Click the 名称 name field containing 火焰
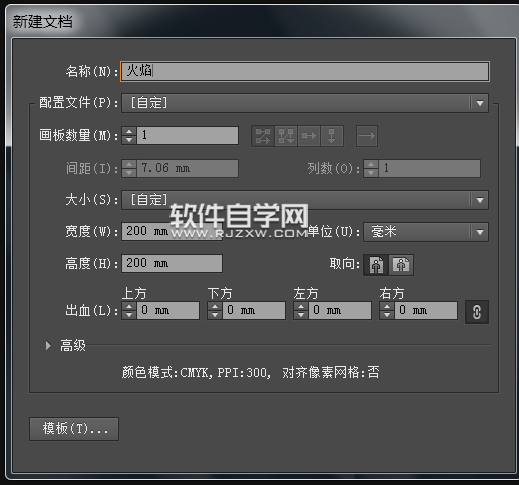Screen dimensions: 519x485 (x=305, y=71)
